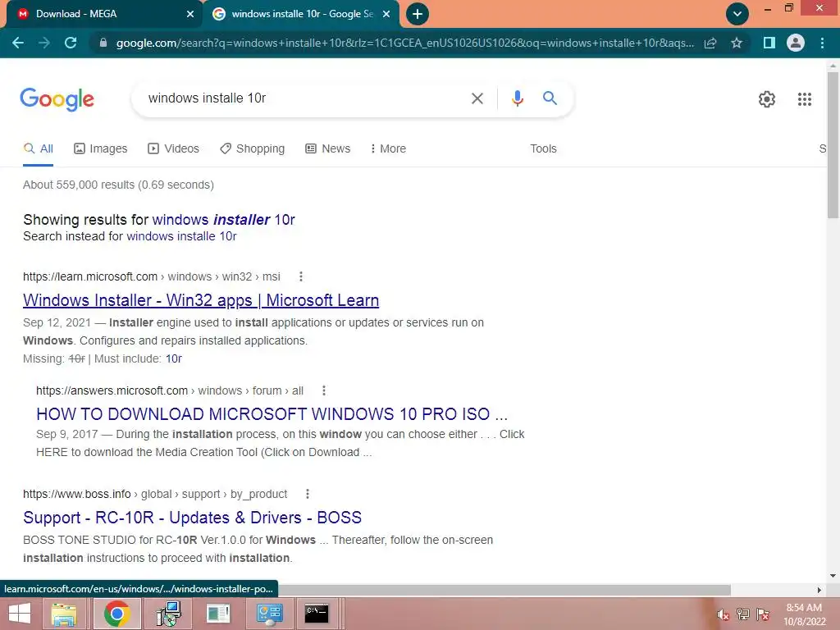
Task: Open the installer taskbar icon
Action: [168, 614]
